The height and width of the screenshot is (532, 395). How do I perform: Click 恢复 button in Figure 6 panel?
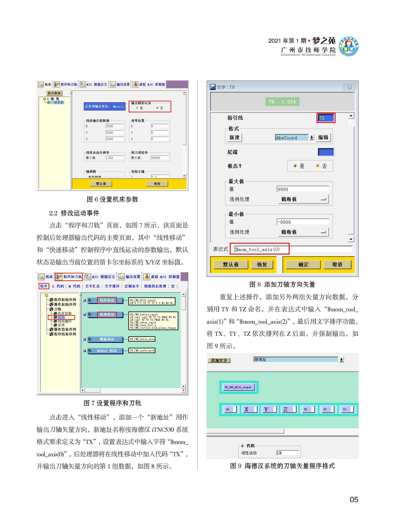[157, 183]
